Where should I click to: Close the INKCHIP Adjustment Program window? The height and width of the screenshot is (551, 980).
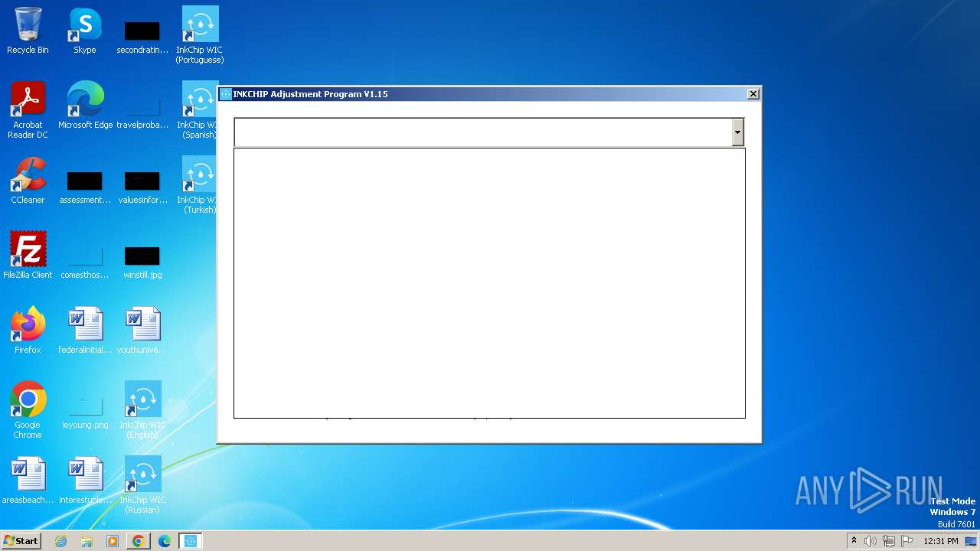pyautogui.click(x=753, y=93)
